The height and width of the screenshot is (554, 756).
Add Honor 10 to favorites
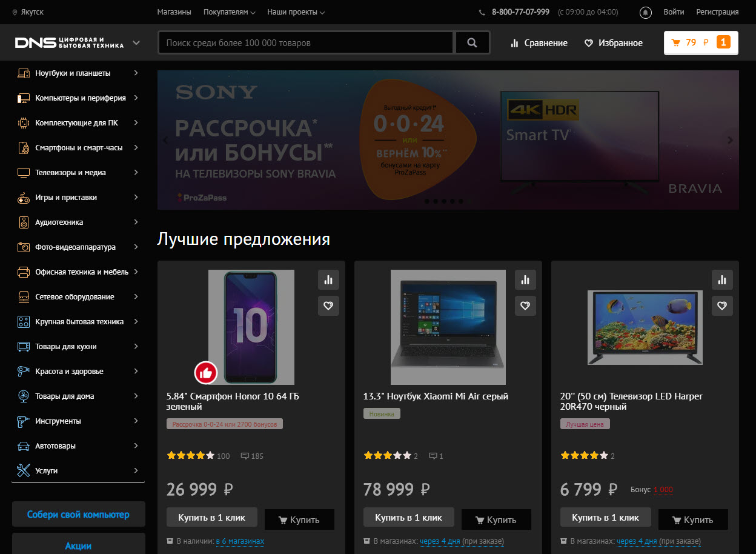pos(328,306)
